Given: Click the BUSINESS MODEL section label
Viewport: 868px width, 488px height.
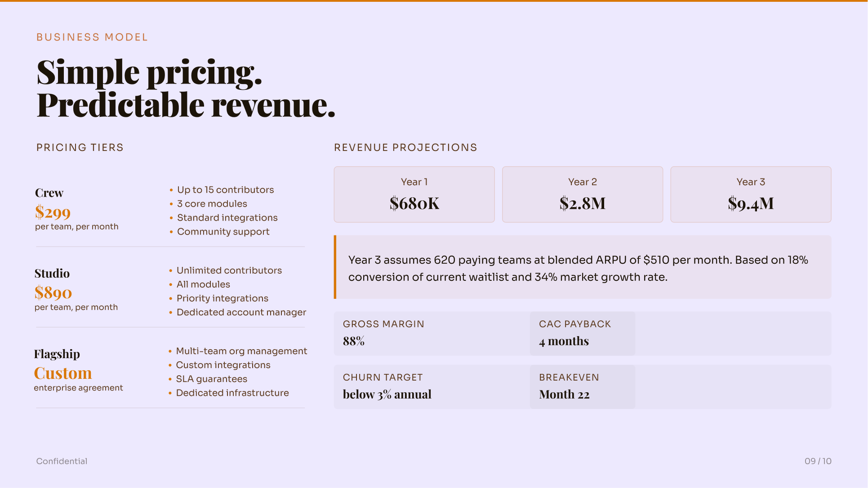Looking at the screenshot, I should [92, 37].
